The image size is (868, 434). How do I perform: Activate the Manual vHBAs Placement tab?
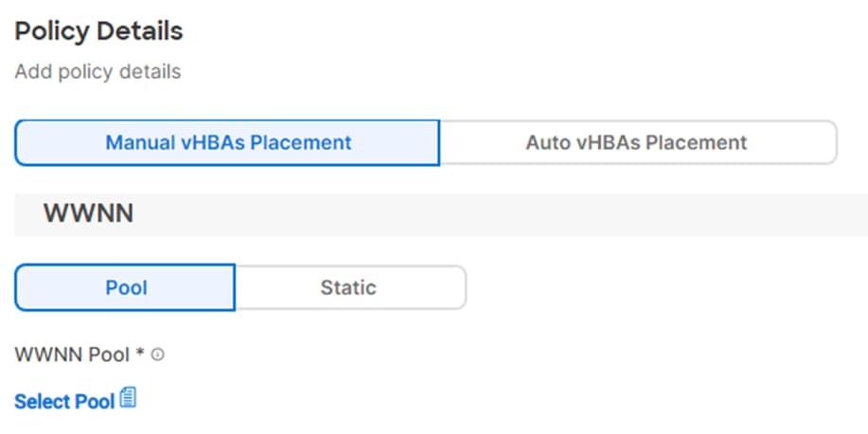[227, 143]
